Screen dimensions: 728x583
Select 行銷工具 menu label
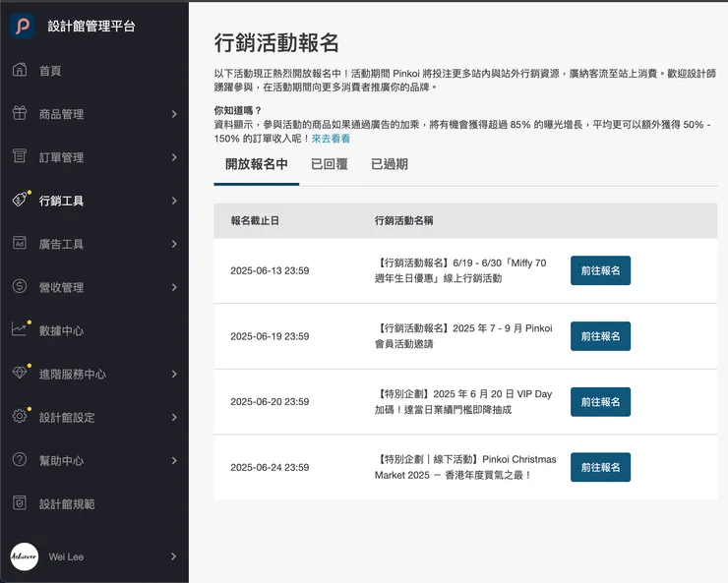click(61, 201)
